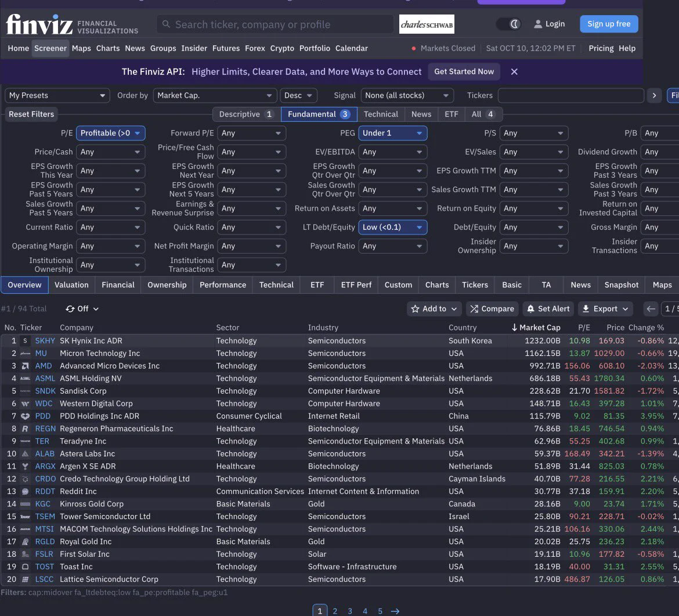The image size is (679, 616).
Task: Click the PDD ticker logo icon
Action: [x=26, y=416]
